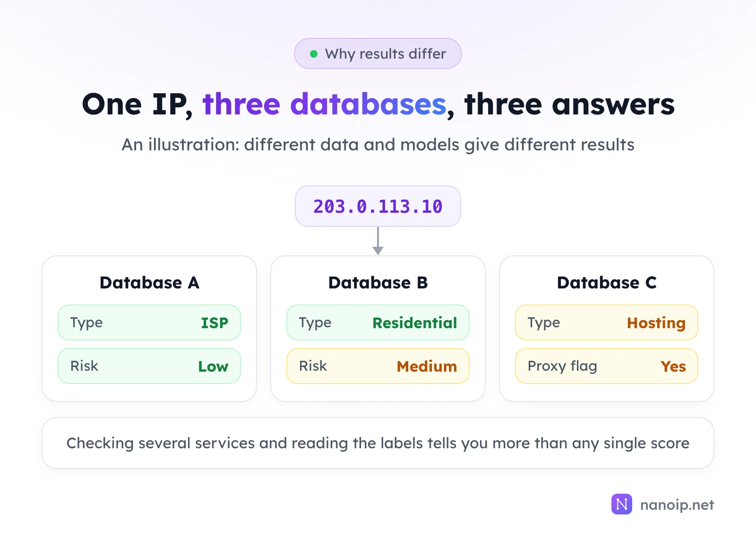
Task: Click the Hosting type value
Action: click(x=656, y=323)
